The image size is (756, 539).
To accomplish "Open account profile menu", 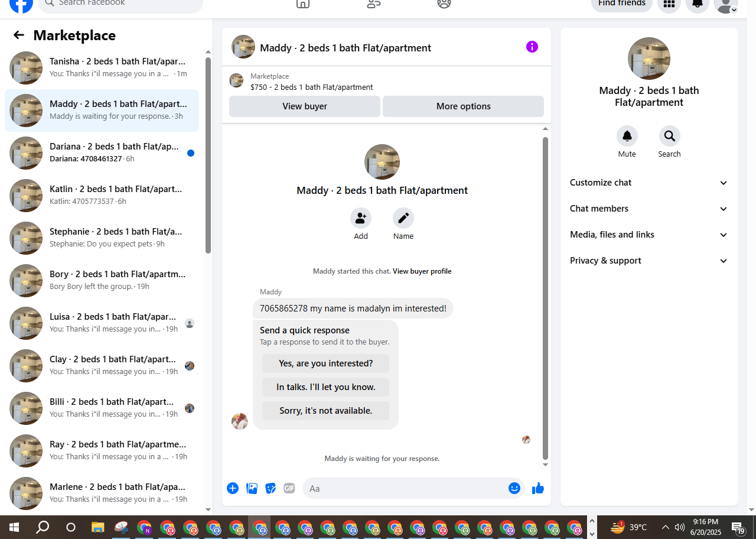I will click(726, 4).
